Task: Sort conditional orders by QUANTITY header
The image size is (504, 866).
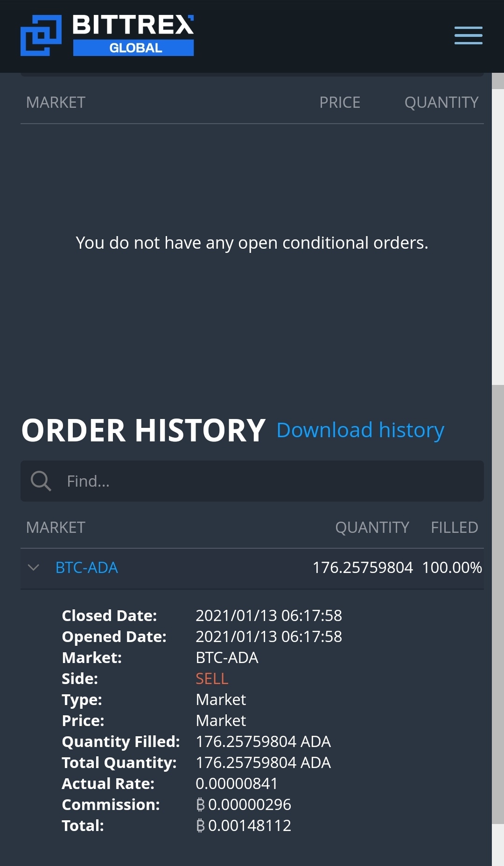Action: pyautogui.click(x=441, y=103)
